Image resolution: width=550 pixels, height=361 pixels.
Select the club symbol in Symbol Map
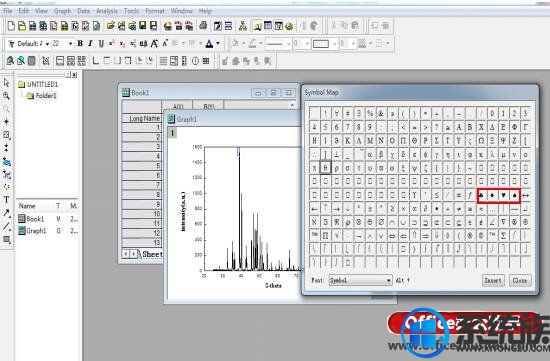(x=481, y=195)
